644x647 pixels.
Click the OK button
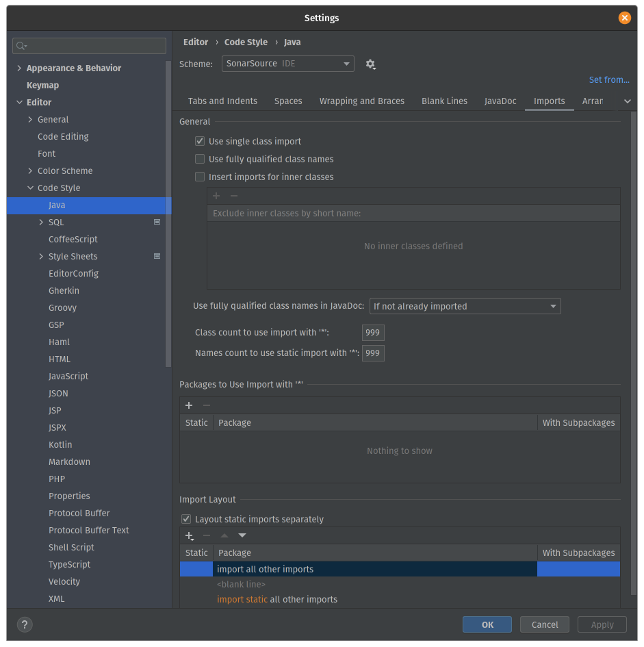[x=487, y=624]
